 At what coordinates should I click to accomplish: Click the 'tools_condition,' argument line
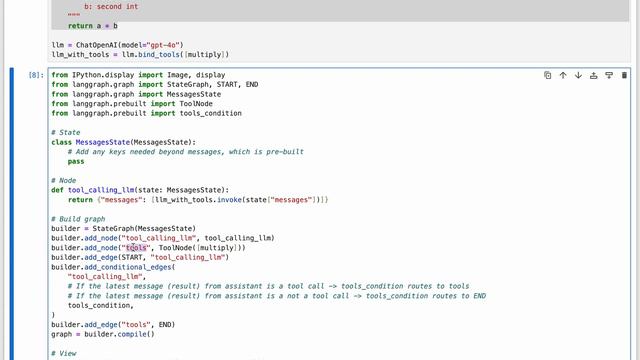click(x=101, y=306)
